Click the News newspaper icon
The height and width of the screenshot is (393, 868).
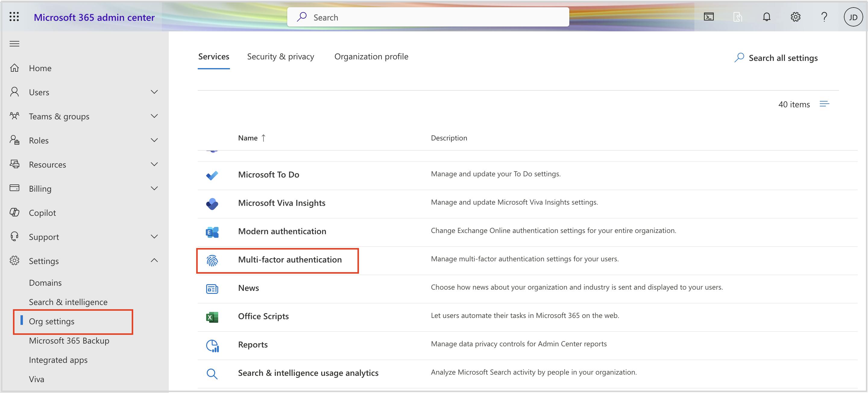pyautogui.click(x=212, y=289)
